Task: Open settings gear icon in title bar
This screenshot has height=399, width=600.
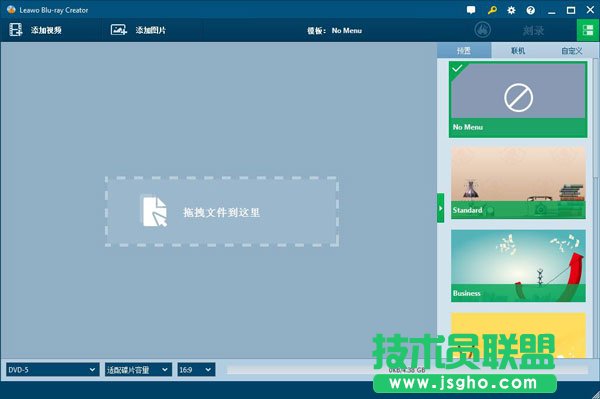Action: pos(511,10)
